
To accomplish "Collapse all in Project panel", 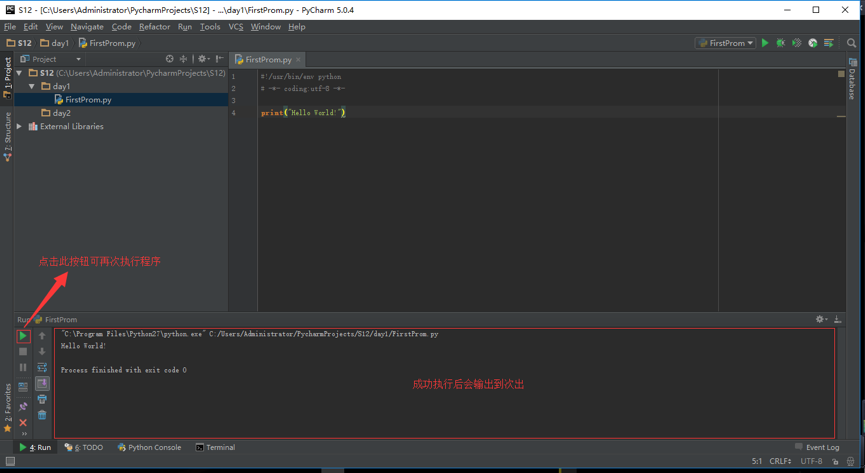I will click(x=183, y=59).
